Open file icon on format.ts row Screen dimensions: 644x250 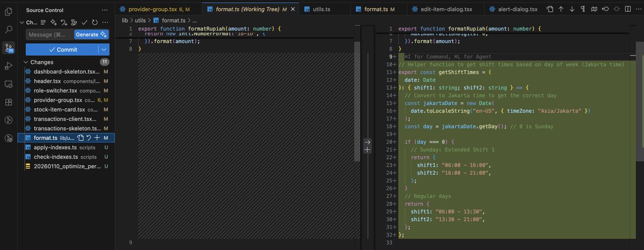point(80,138)
